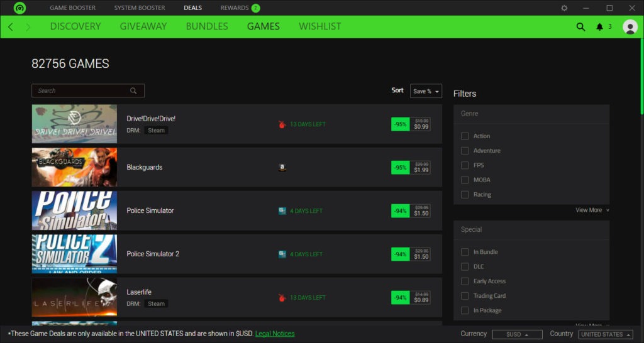Open Laserlife game title
This screenshot has width=644, height=343.
point(139,292)
